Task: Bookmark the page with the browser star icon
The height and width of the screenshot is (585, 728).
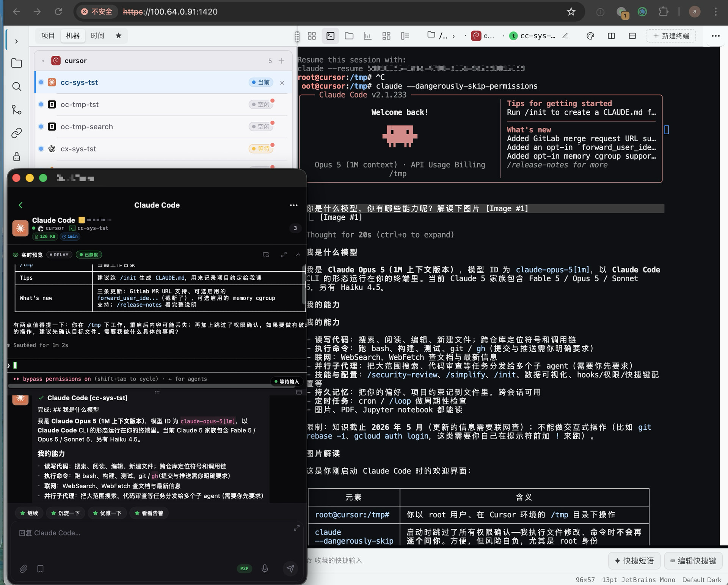Action: point(571,12)
